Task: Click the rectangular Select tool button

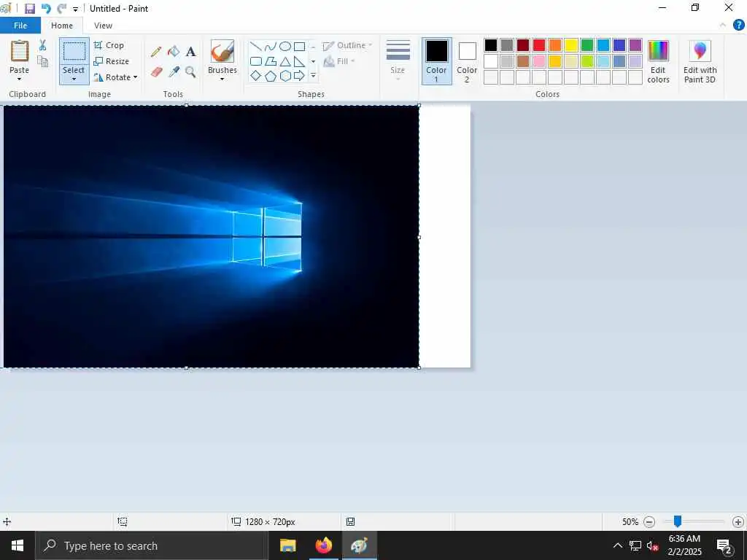Action: click(x=74, y=52)
